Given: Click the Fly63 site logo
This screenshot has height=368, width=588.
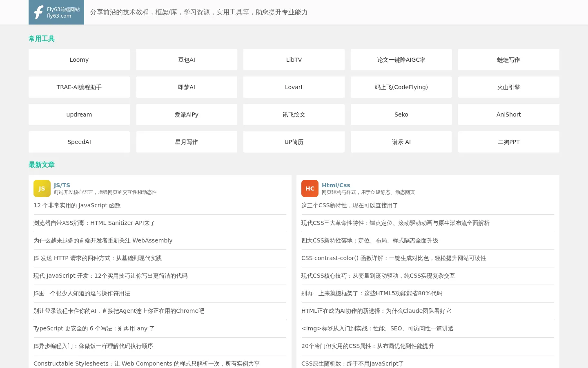Looking at the screenshot, I should coord(56,12).
